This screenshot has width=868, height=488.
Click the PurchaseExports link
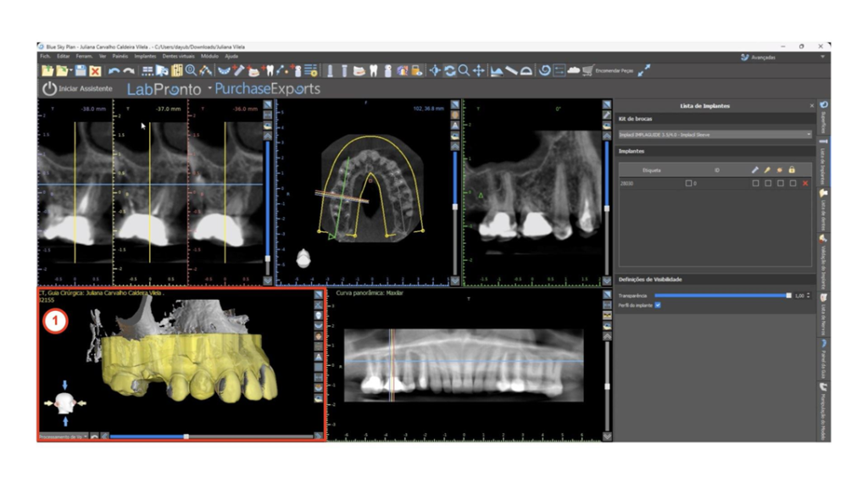coord(267,88)
